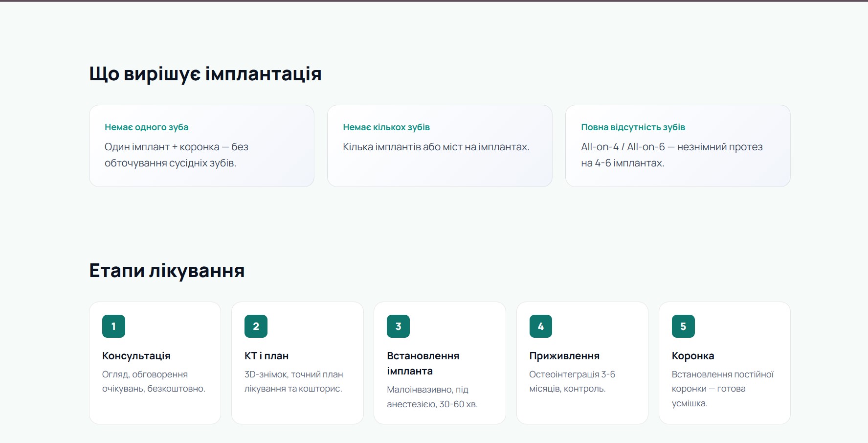Viewport: 868px width, 443px height.
Task: Click the step 1 number badge
Action: (113, 326)
